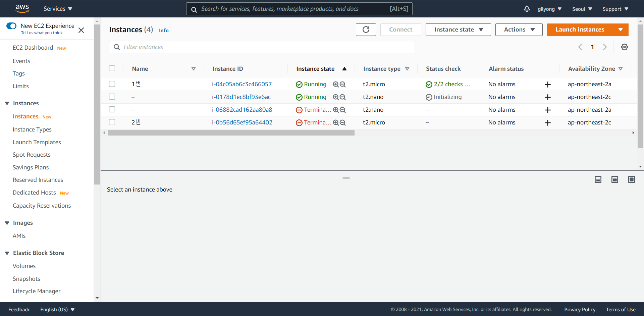The image size is (644, 316).
Task: Open Spot Requests in sidebar
Action: pos(32,155)
